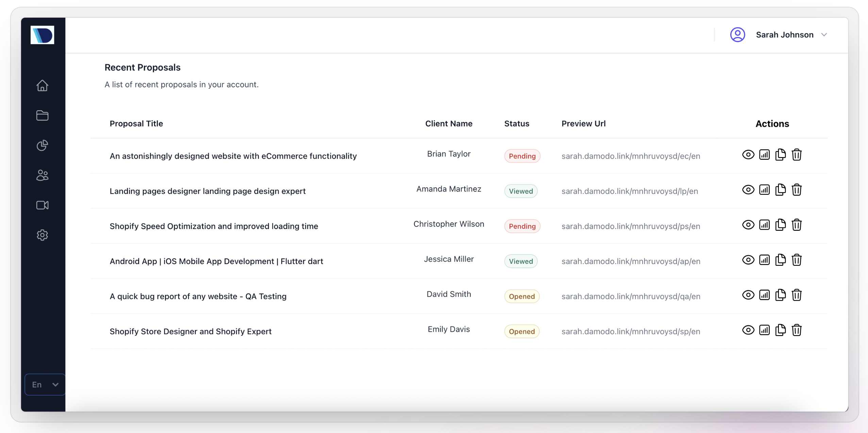Open preview link ending in /ec/en
Viewport: 868px width, 433px height.
click(631, 156)
